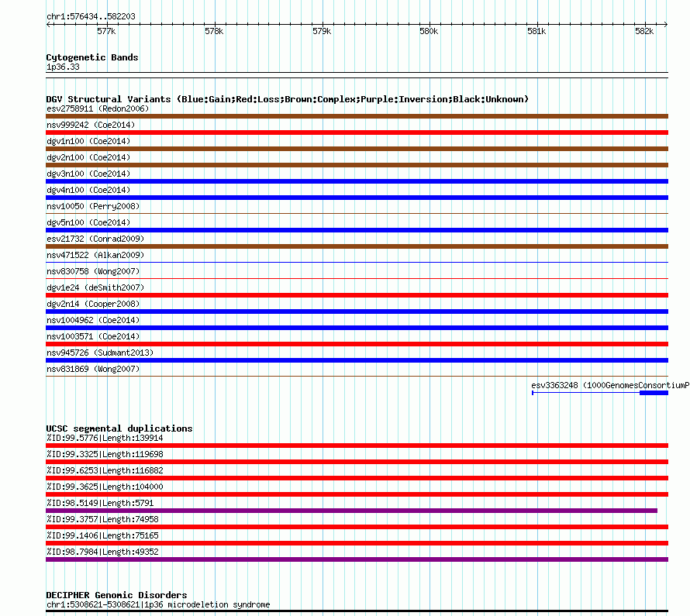Select dgv1n100 (Coe2014) variant label
Viewport: 690px width, 616px height.
click(x=88, y=141)
